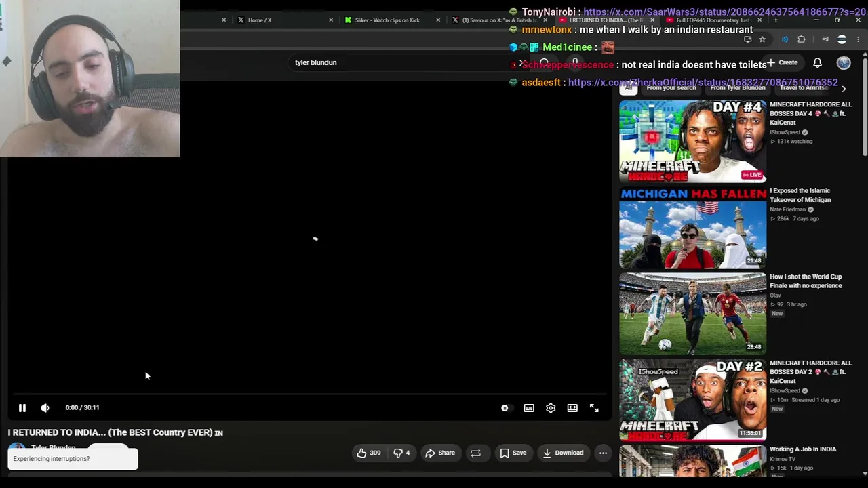Switch to the Saviour on X tab

(x=498, y=20)
